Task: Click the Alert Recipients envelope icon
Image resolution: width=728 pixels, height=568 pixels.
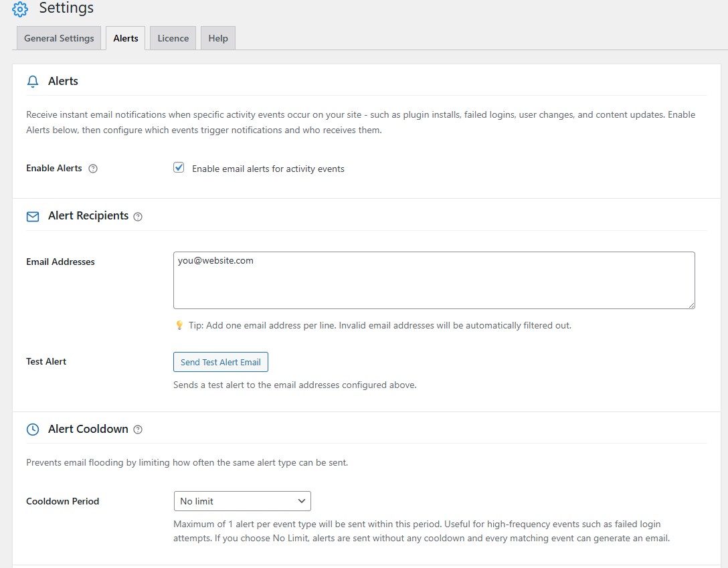Action: [x=33, y=217]
